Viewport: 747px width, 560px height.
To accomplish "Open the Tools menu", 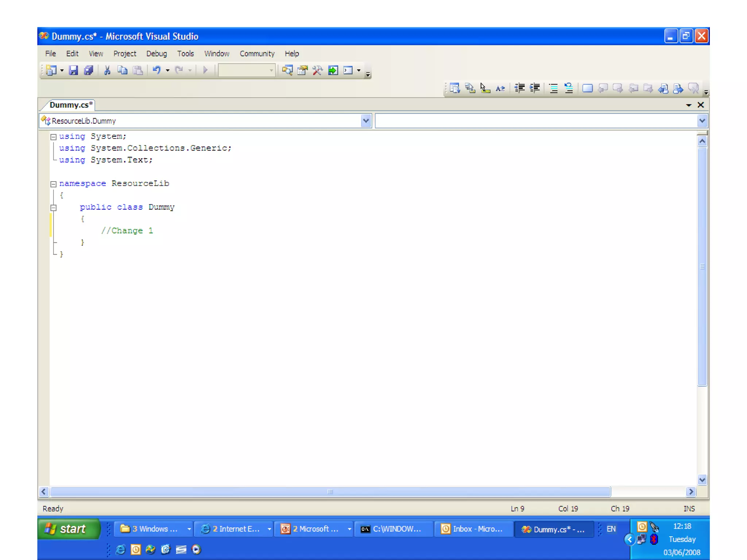I will [x=185, y=54].
